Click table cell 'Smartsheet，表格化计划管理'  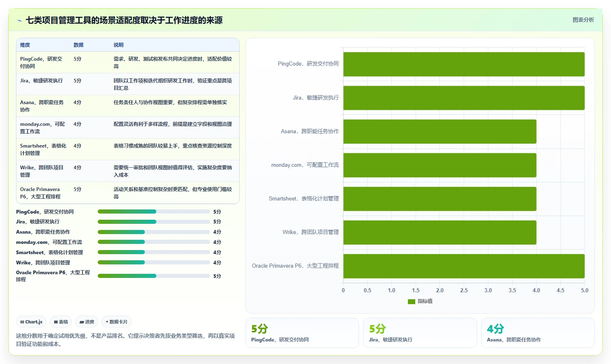point(43,149)
